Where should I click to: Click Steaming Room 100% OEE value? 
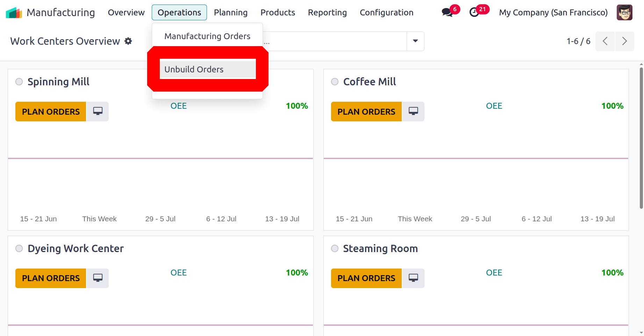click(612, 273)
